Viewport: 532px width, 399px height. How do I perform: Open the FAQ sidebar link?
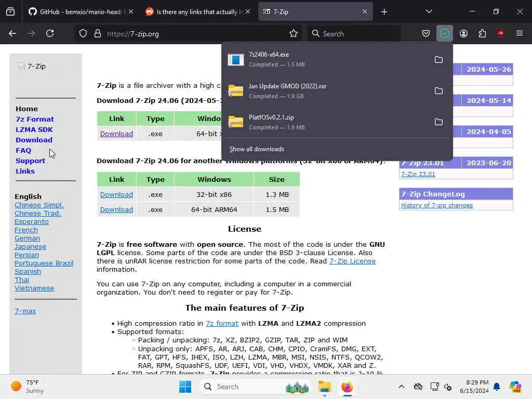pyautogui.click(x=23, y=150)
